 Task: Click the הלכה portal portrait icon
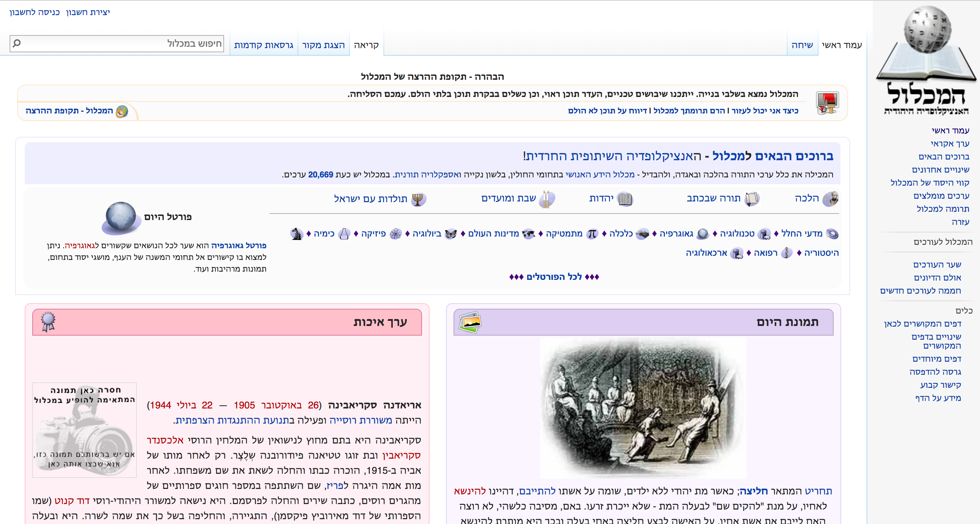[x=831, y=199]
